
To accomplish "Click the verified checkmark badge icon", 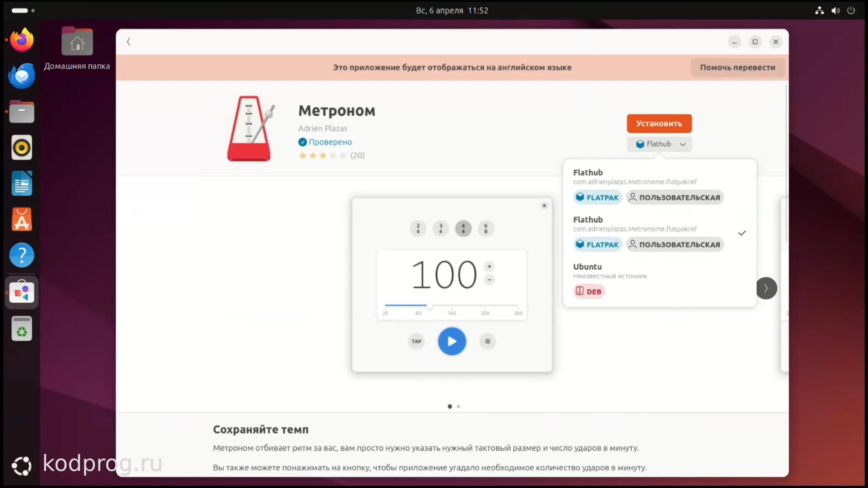I will [x=302, y=142].
